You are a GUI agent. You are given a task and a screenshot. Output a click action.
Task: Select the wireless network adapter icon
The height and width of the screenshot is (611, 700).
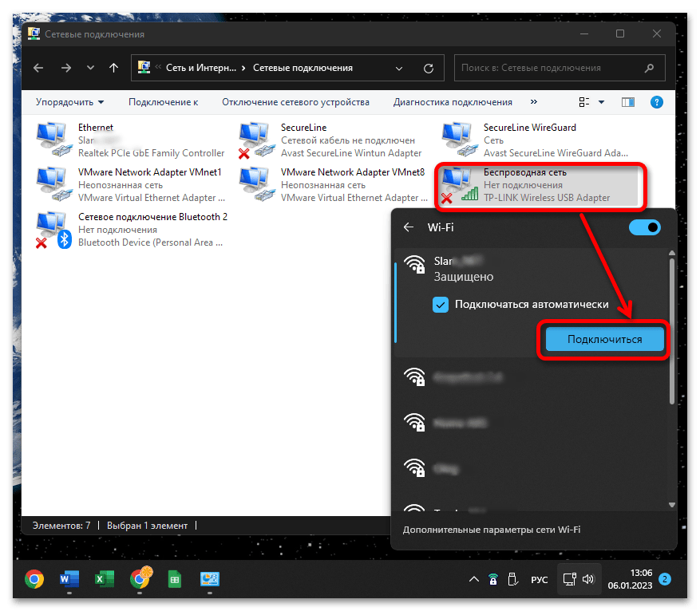click(460, 184)
